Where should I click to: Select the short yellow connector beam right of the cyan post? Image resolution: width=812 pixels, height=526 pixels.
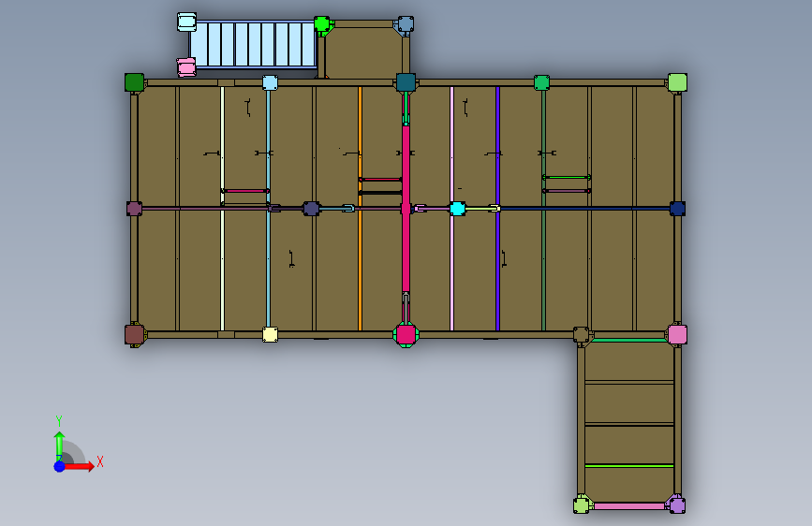click(x=481, y=209)
